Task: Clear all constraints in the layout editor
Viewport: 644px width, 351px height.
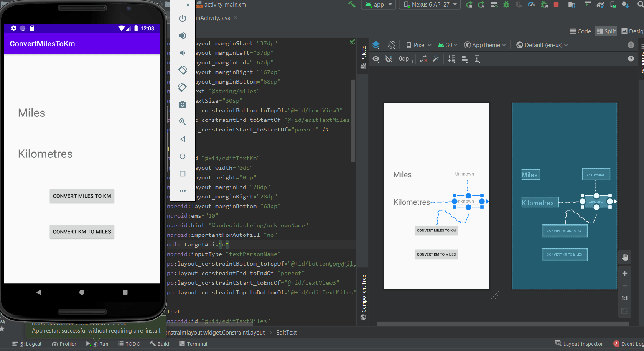Action: click(423, 59)
